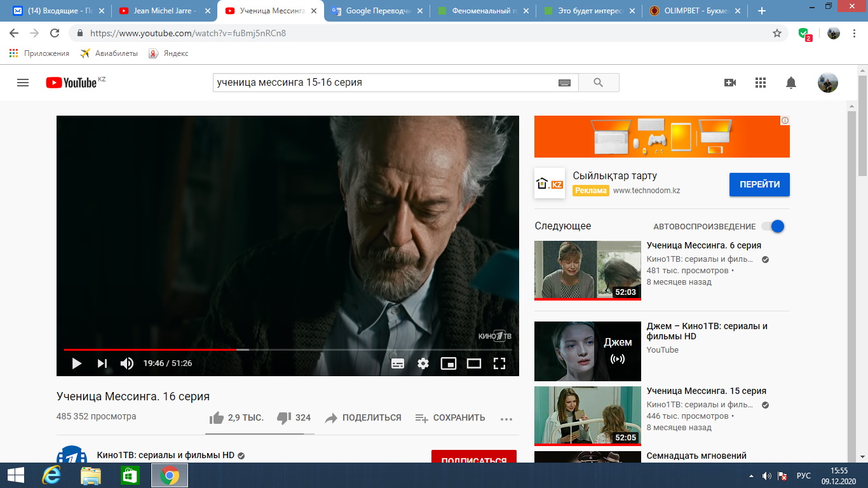Open the YouTube account avatar menu
Image resolution: width=868 pixels, height=488 pixels.
point(827,83)
